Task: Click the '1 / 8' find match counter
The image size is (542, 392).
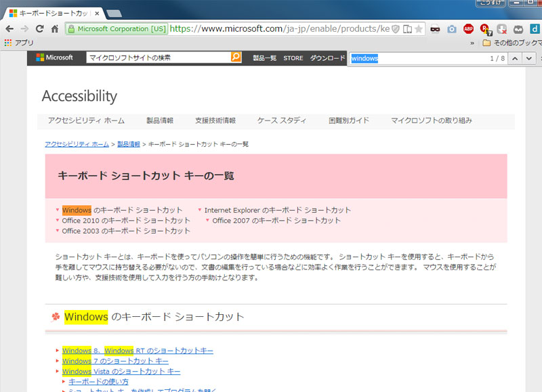Action: click(x=497, y=58)
